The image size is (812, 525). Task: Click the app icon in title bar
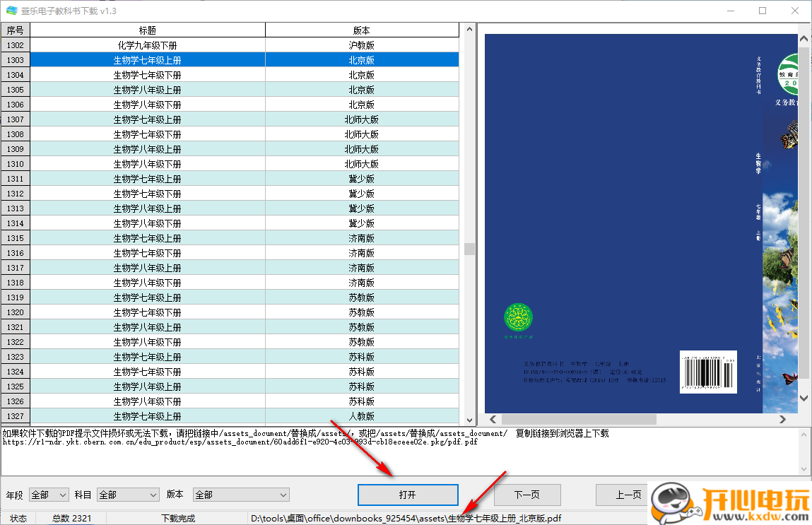11,11
